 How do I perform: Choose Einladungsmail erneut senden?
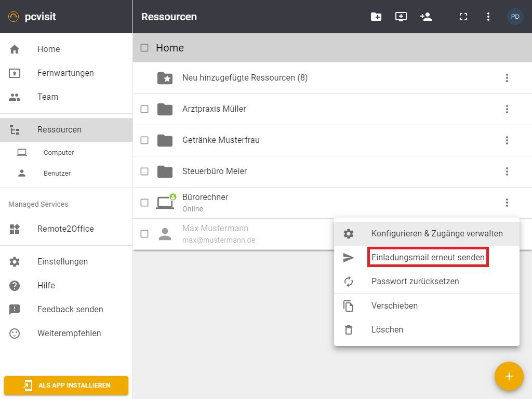point(428,258)
